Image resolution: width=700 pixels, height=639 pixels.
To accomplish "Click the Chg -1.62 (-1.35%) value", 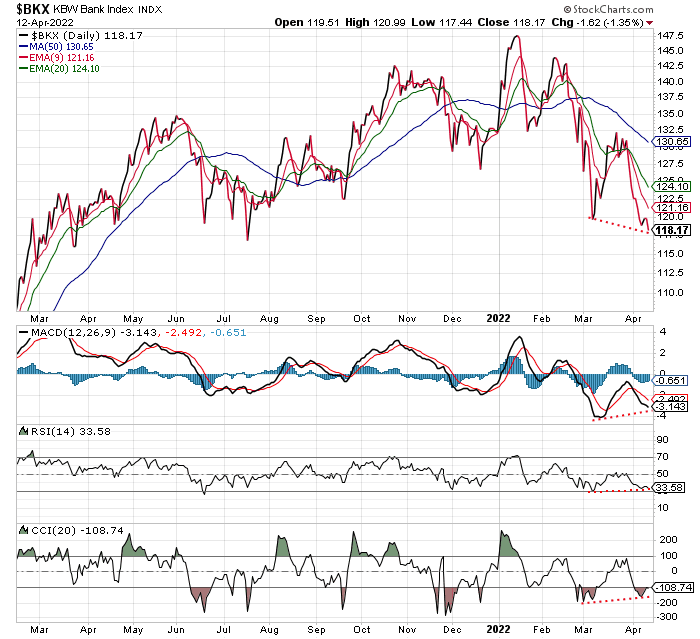I will point(597,22).
